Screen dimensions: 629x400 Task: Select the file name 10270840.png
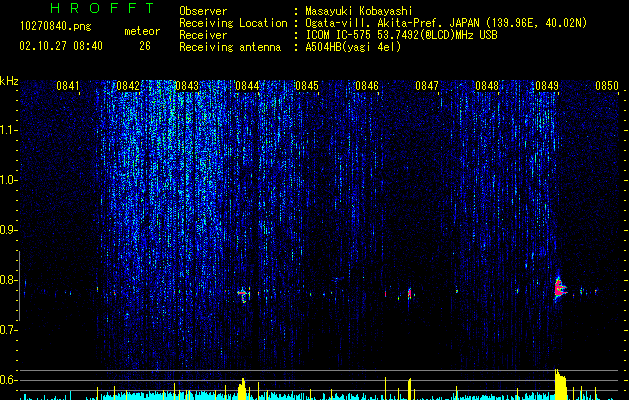click(x=55, y=27)
